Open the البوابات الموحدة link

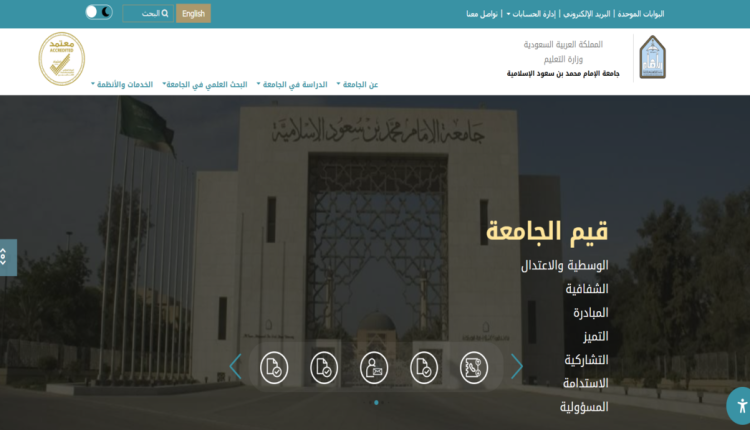coord(640,14)
